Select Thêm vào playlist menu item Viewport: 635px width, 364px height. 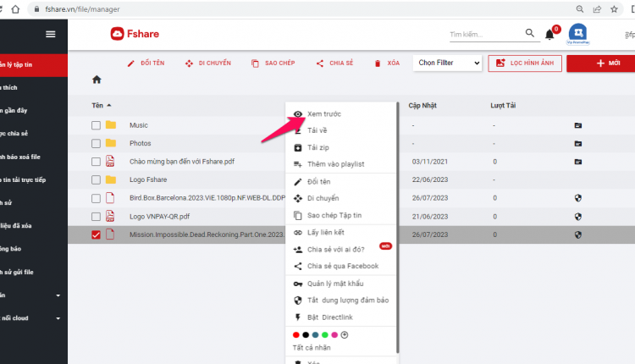point(341,164)
